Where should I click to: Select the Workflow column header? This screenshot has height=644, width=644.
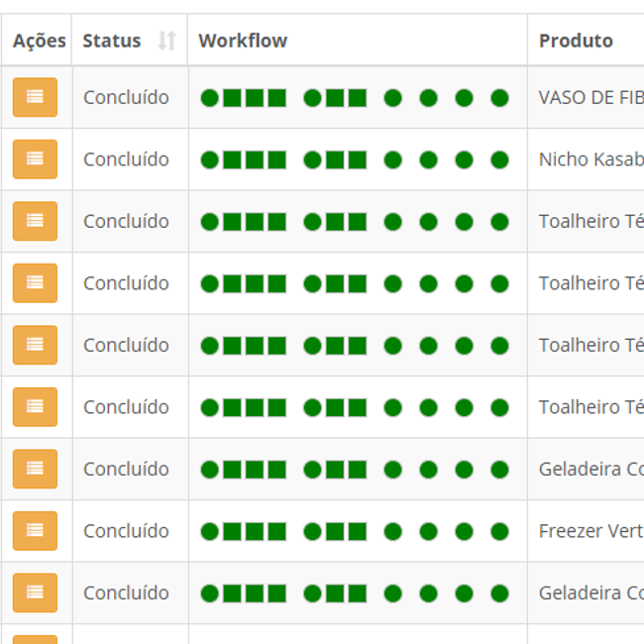pos(243,41)
